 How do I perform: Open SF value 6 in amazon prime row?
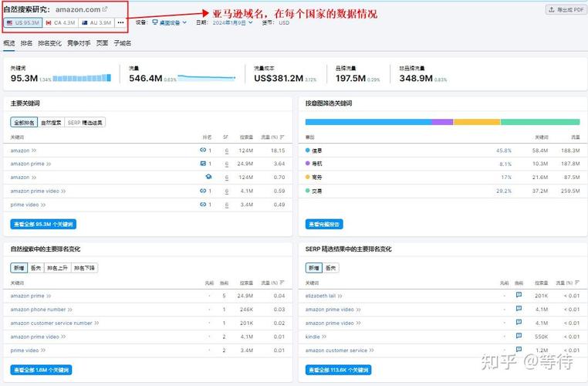[227, 164]
